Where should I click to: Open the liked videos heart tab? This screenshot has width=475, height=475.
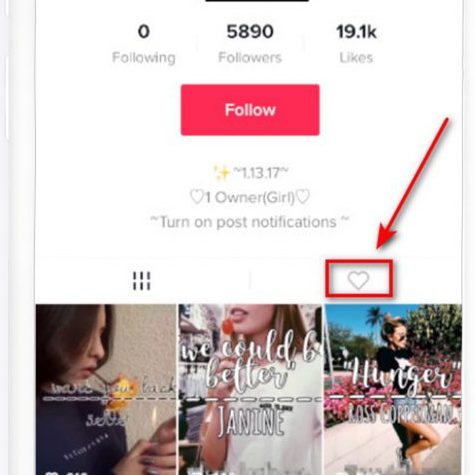[x=358, y=280]
